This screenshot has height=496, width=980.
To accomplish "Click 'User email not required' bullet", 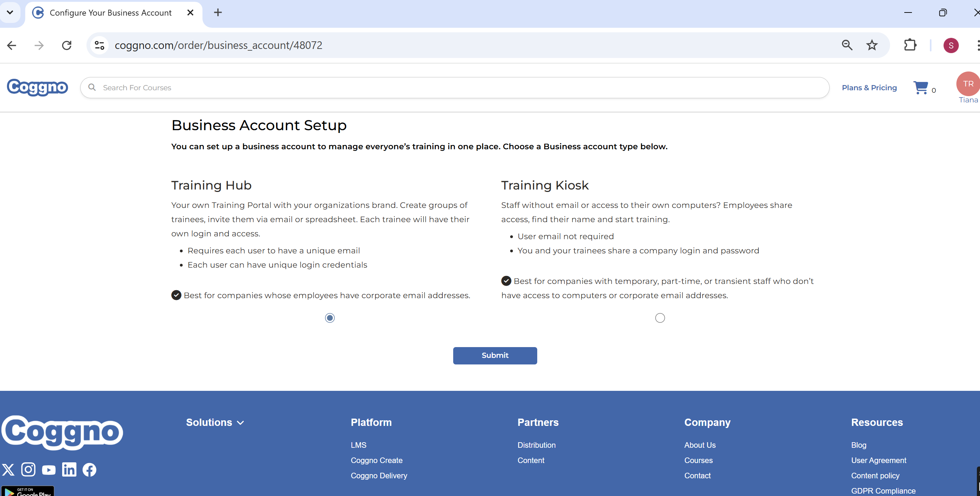I will click(565, 236).
